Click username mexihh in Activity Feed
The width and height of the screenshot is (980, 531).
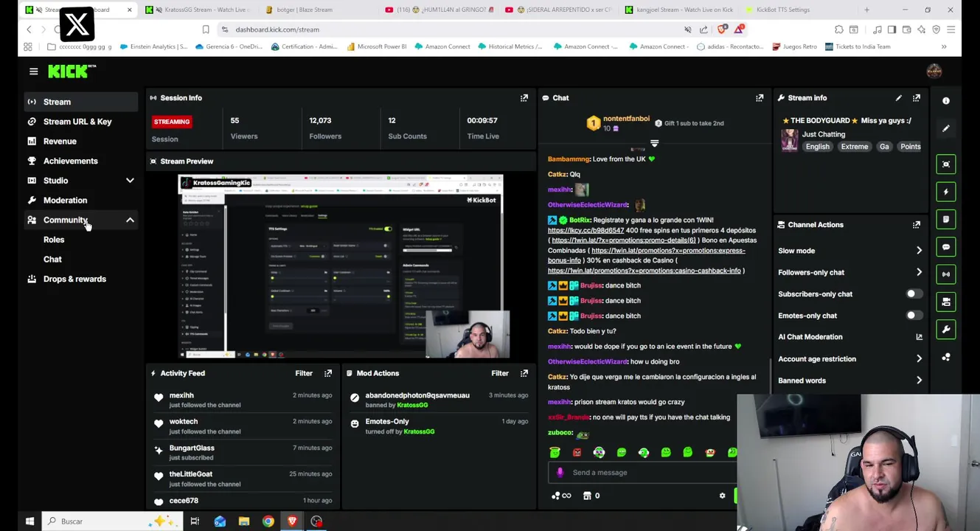[x=181, y=395]
